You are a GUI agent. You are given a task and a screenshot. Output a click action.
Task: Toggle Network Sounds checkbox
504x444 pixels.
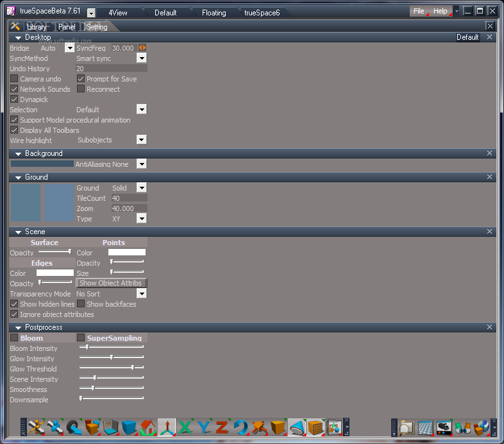(x=14, y=89)
